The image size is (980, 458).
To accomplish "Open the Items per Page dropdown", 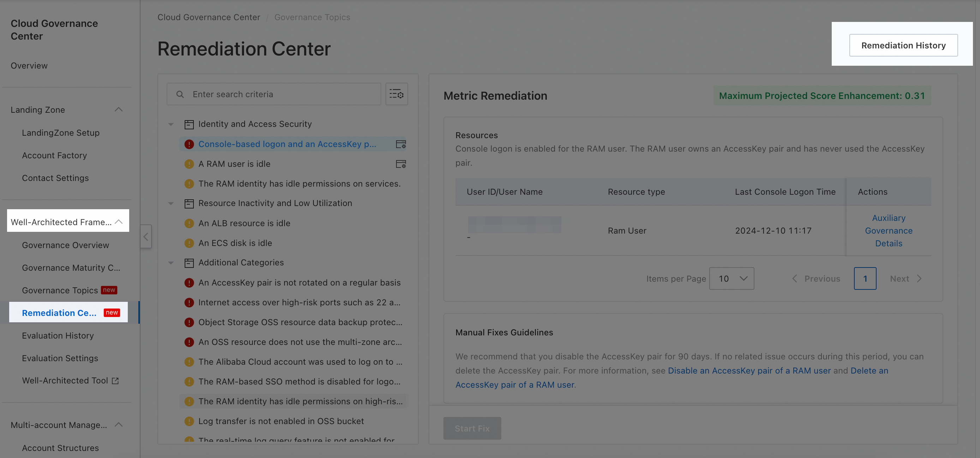I will [731, 279].
